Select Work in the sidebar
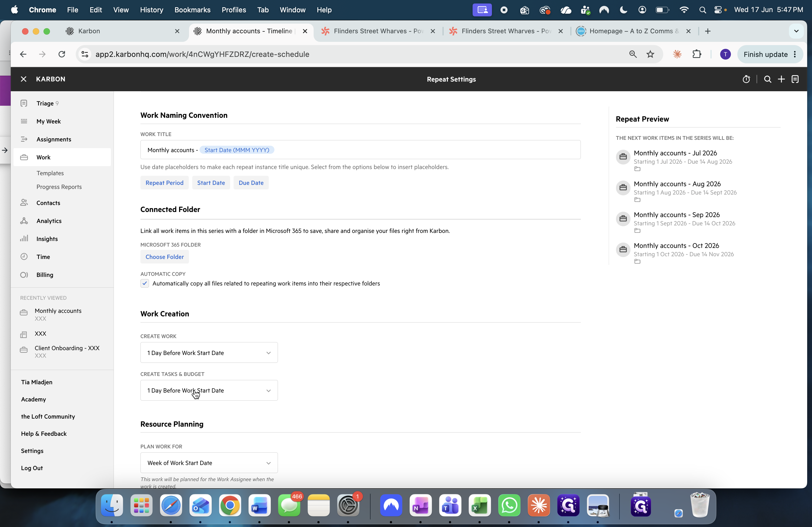 (62, 157)
